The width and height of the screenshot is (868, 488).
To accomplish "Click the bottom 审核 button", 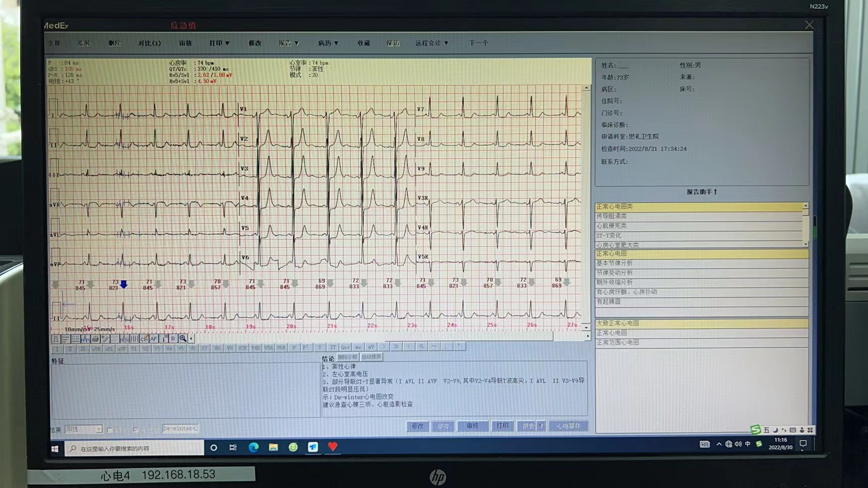I will (x=472, y=426).
